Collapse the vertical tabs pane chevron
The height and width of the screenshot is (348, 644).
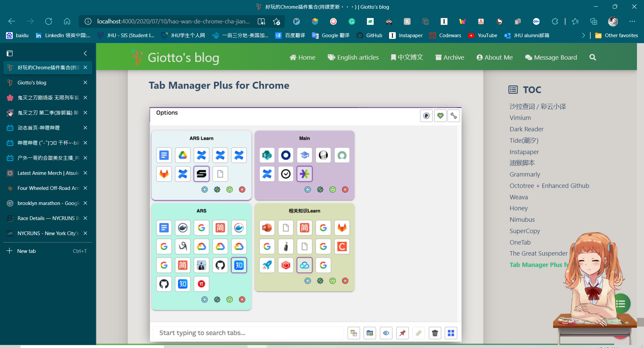pyautogui.click(x=85, y=53)
